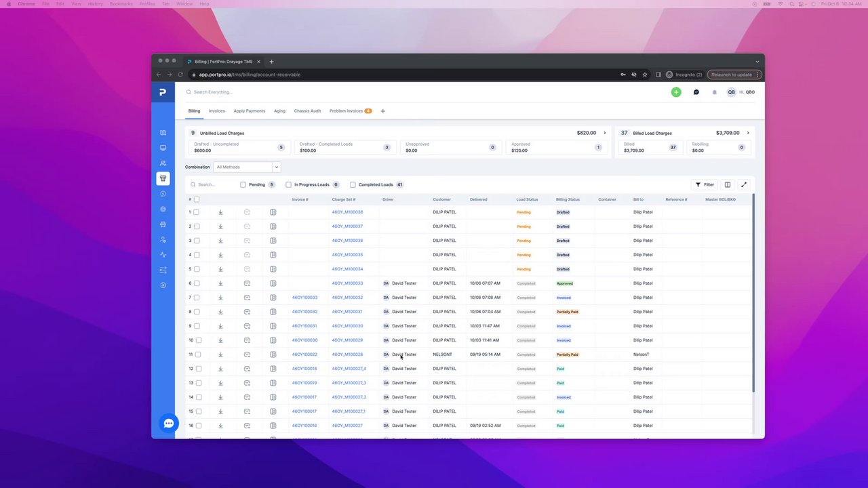The width and height of the screenshot is (868, 488).
Task: Check the select-all header checkbox
Action: tap(197, 199)
